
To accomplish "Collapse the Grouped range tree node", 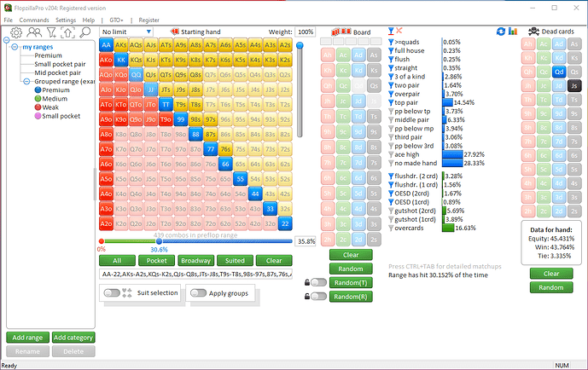I will point(26,81).
